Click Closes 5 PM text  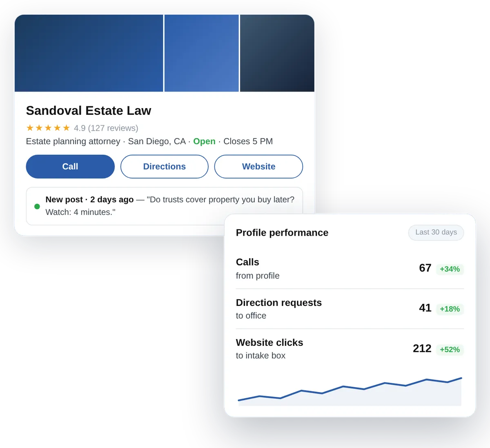click(x=248, y=141)
